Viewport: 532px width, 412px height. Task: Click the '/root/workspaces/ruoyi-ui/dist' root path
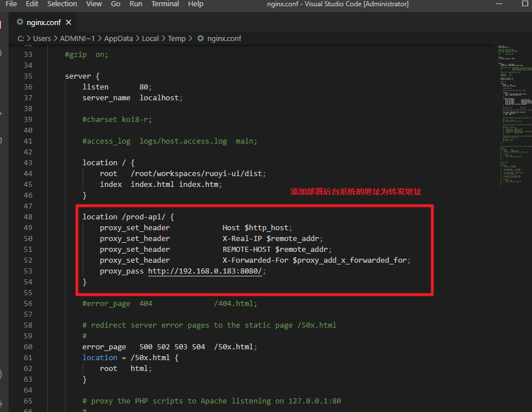[197, 174]
